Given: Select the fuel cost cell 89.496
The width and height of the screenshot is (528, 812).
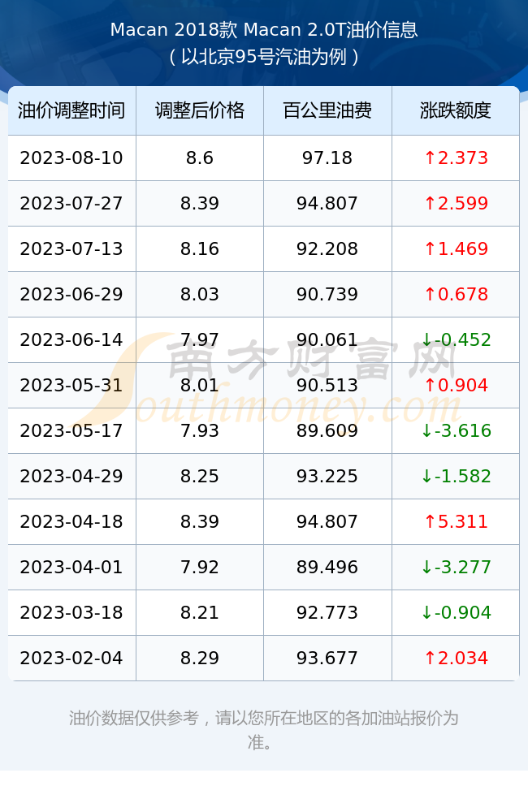Looking at the screenshot, I should (x=327, y=567).
